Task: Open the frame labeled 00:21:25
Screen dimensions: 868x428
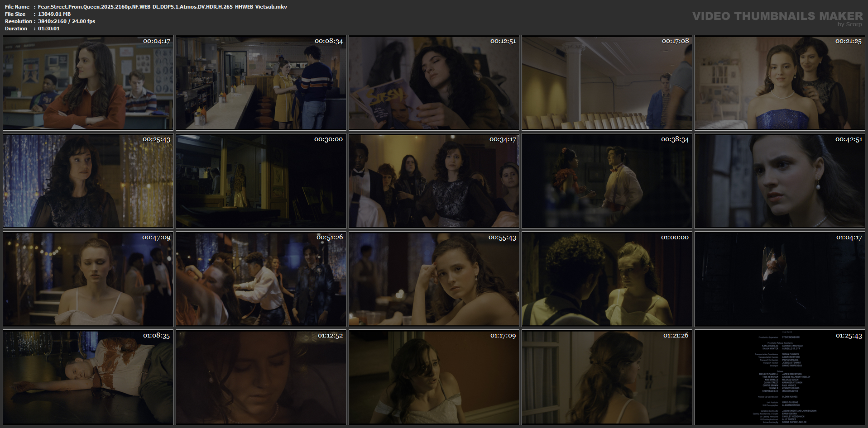Action: [x=780, y=83]
